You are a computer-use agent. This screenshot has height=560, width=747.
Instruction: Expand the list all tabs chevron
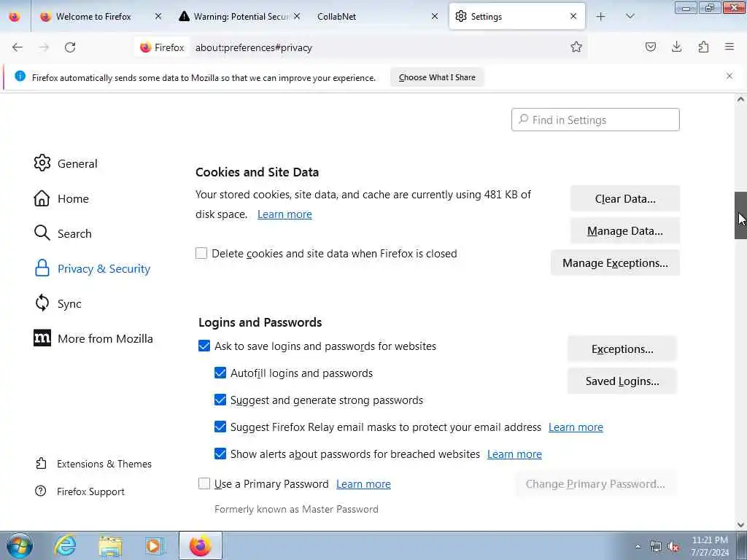pyautogui.click(x=630, y=17)
